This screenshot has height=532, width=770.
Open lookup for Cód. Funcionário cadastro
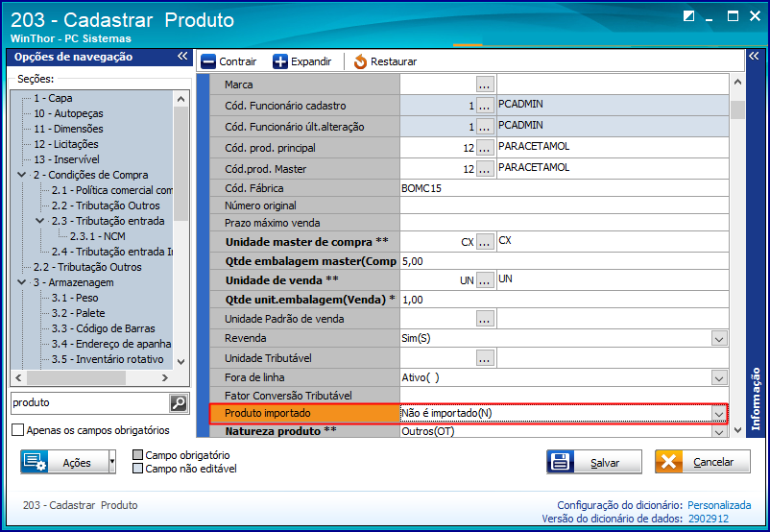tap(485, 105)
